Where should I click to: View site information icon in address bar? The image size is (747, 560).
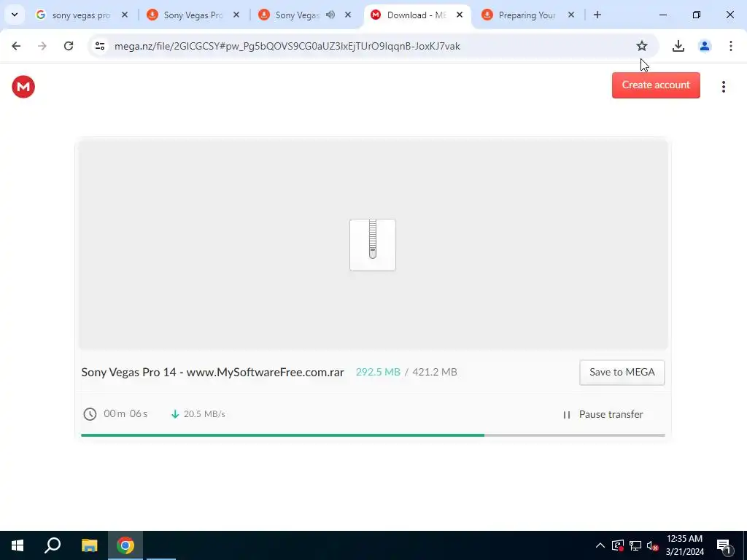click(x=100, y=46)
